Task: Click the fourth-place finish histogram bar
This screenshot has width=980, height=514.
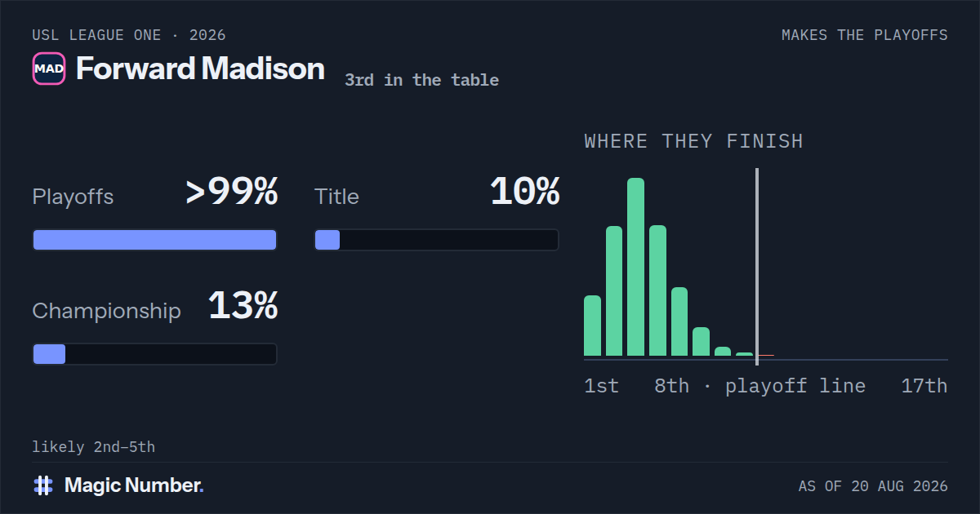Action: pyautogui.click(x=657, y=290)
